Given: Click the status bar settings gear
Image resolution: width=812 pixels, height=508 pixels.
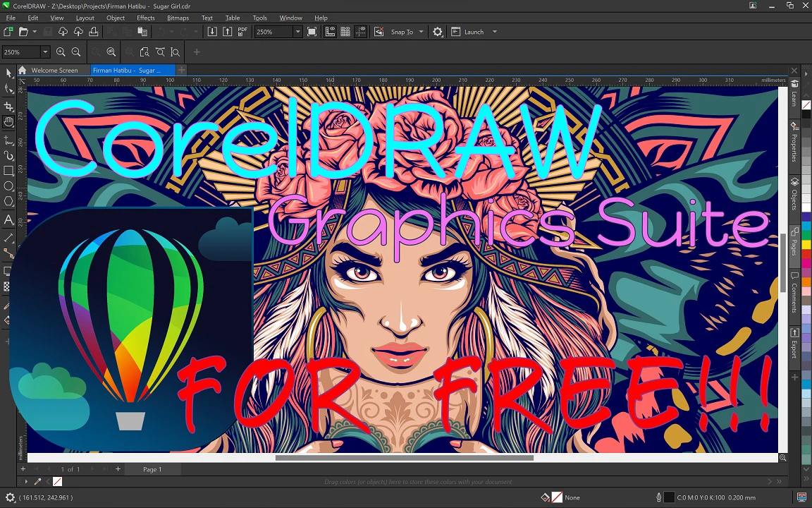Looking at the screenshot, I should point(10,497).
